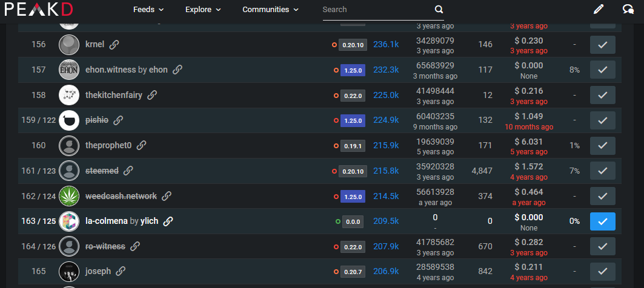Click la-colmena's green status dot

[338, 221]
